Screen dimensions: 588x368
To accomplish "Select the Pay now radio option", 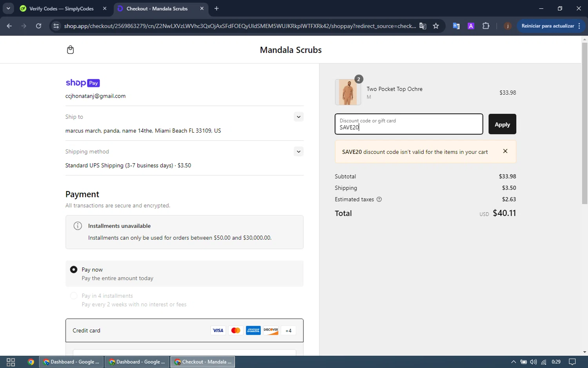I will (73, 270).
